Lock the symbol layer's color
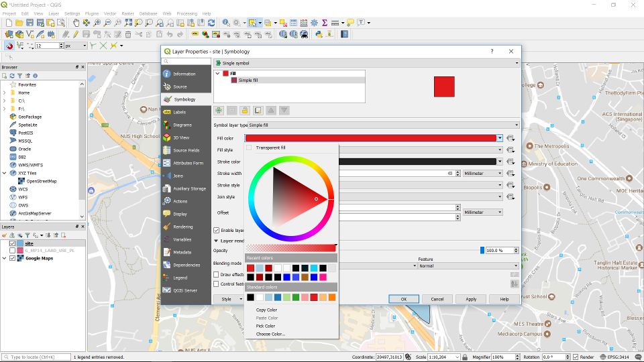Viewport: 644px width, 362px height. [245, 110]
